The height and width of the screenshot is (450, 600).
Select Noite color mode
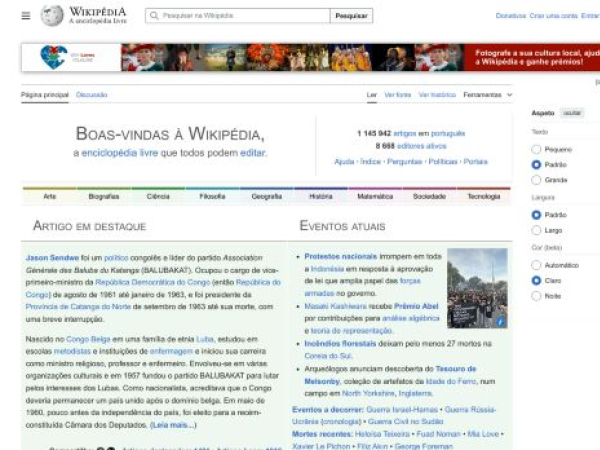pyautogui.click(x=536, y=296)
